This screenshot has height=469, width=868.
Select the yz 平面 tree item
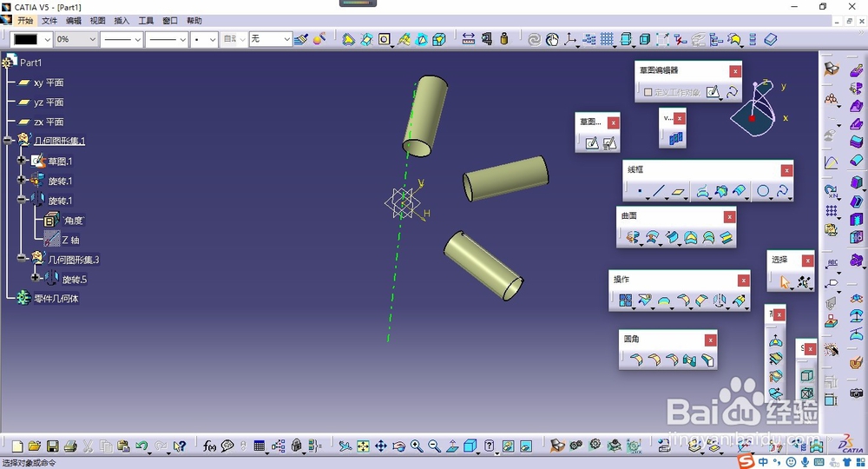tap(49, 102)
